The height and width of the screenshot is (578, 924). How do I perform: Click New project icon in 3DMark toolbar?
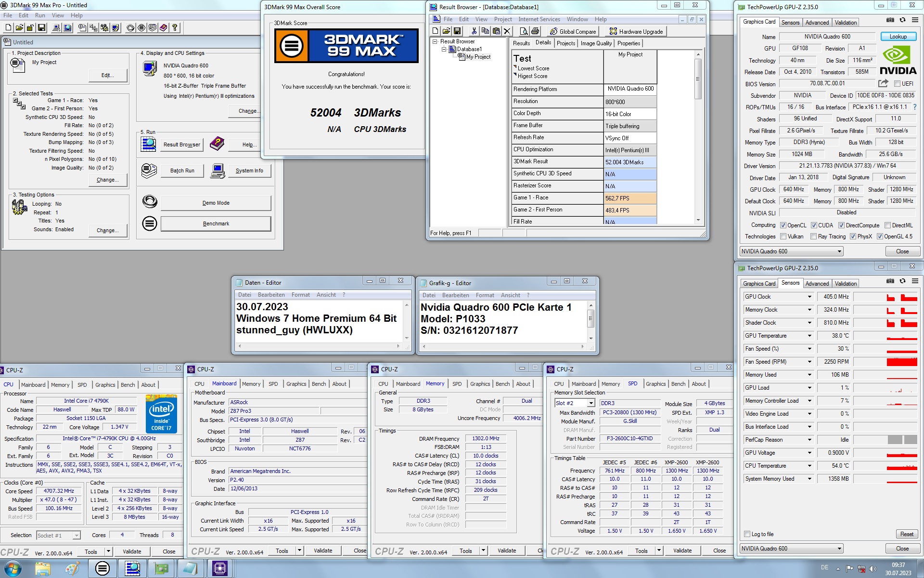pos(8,28)
